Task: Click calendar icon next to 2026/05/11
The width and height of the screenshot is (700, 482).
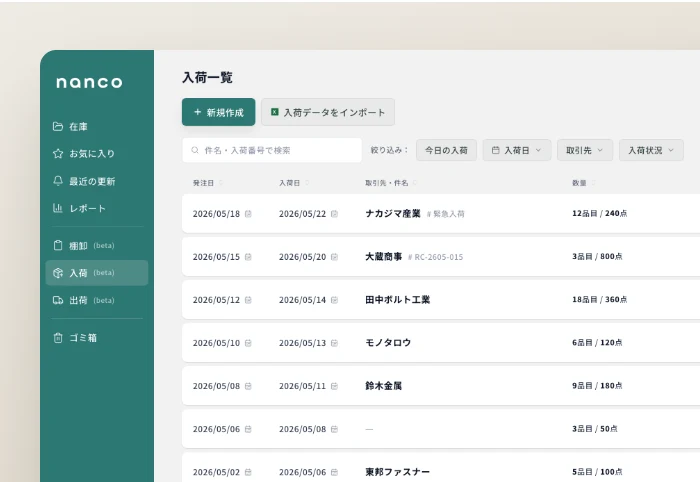Action: (x=334, y=386)
